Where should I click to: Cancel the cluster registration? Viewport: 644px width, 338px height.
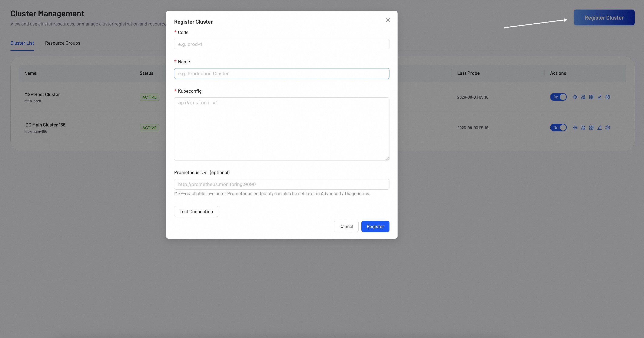346,226
